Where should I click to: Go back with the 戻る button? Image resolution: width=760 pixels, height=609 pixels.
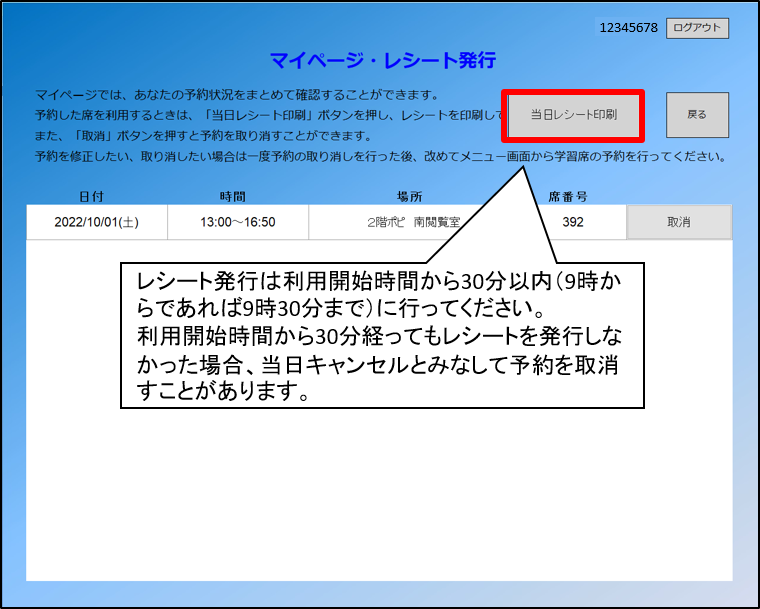[697, 115]
